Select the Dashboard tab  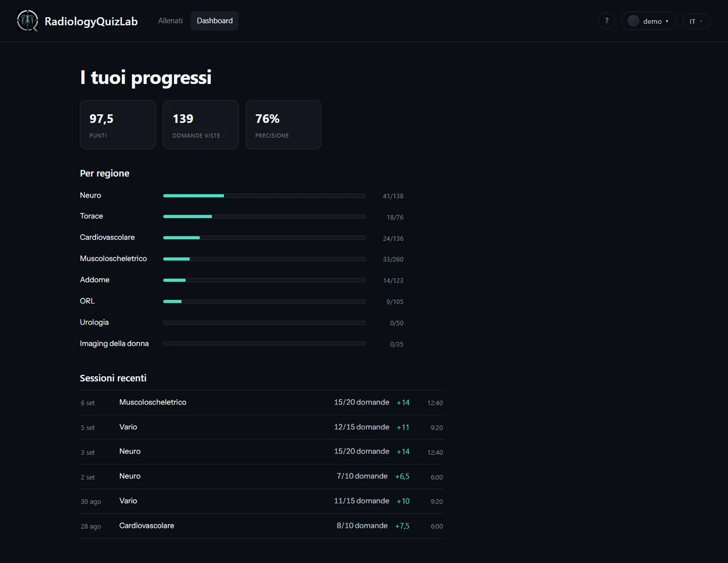[215, 21]
